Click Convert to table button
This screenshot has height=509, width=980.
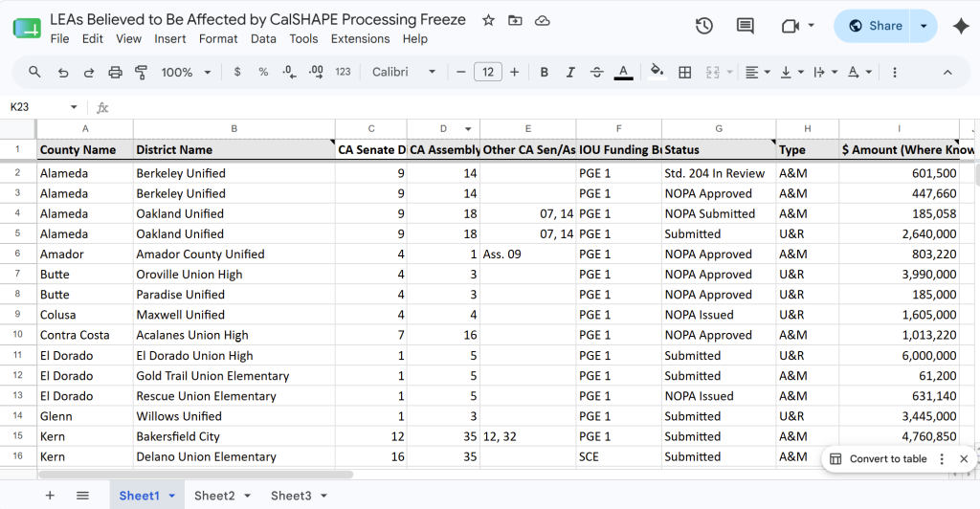click(879, 458)
